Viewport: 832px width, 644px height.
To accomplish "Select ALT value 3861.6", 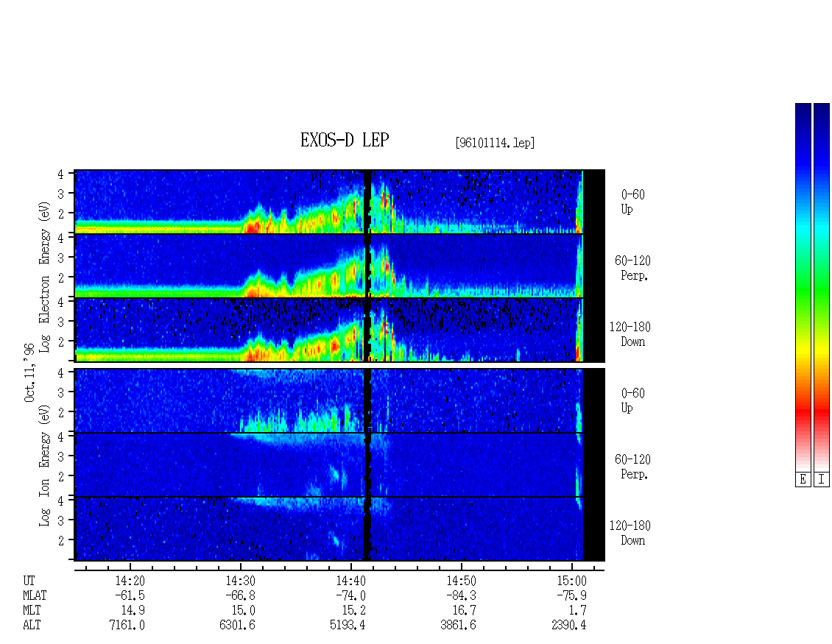I will coord(458,626).
